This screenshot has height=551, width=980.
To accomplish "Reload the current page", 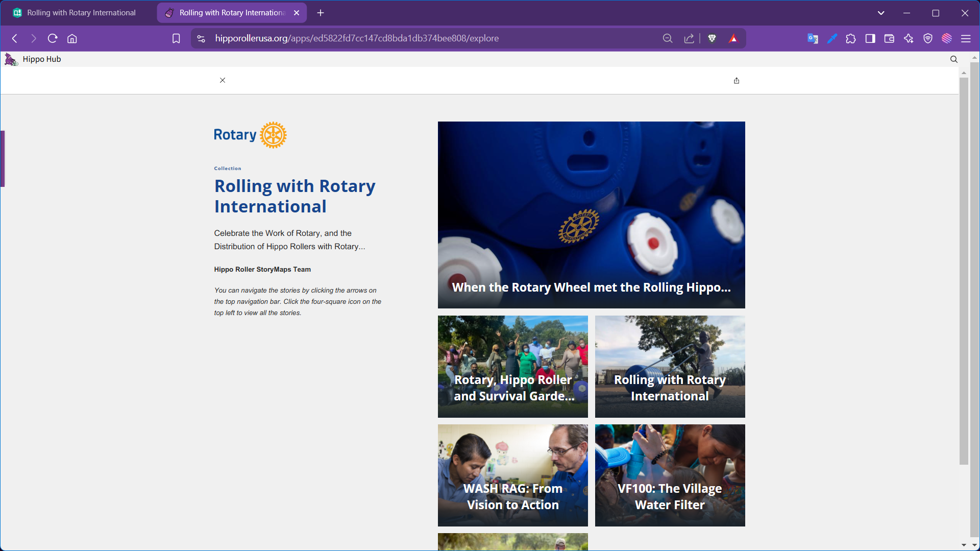I will 53,38.
